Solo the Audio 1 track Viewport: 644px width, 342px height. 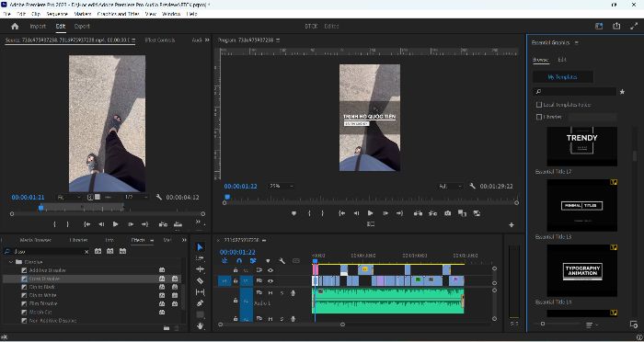pyautogui.click(x=282, y=292)
